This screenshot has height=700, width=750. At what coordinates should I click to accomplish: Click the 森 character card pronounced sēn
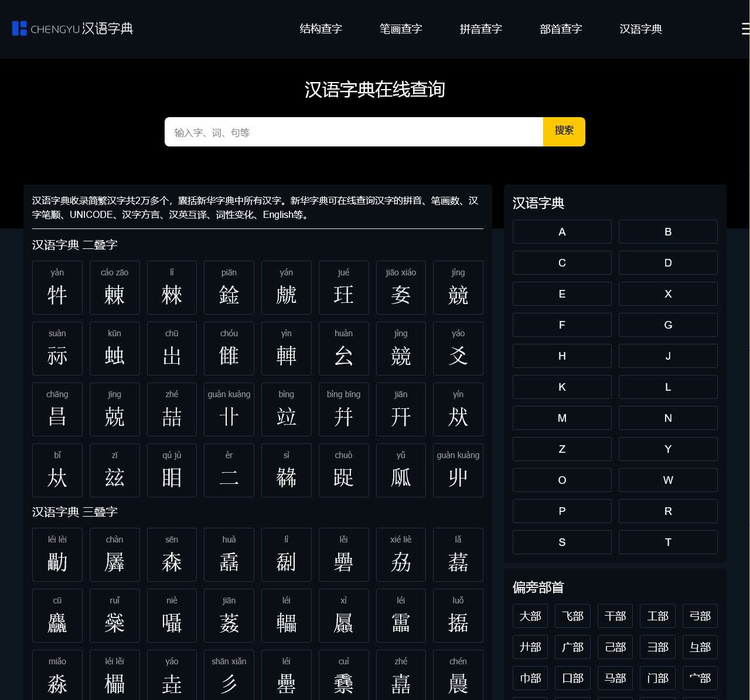tap(172, 555)
